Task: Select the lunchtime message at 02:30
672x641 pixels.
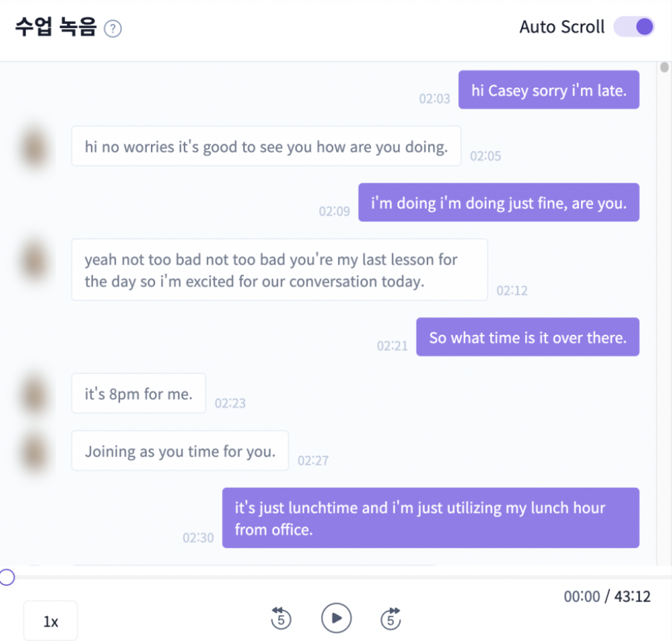Action: coord(431,517)
